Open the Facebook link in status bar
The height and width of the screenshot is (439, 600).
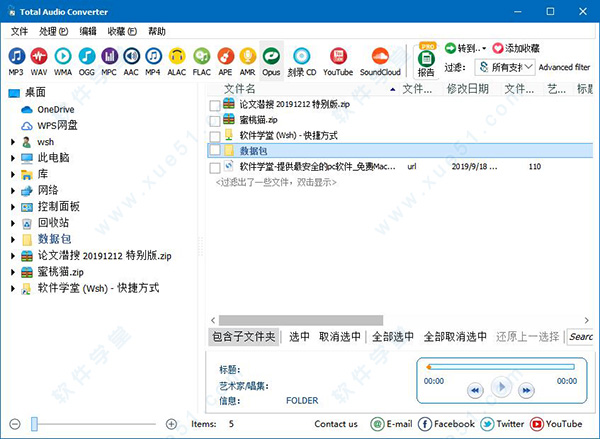point(447,424)
